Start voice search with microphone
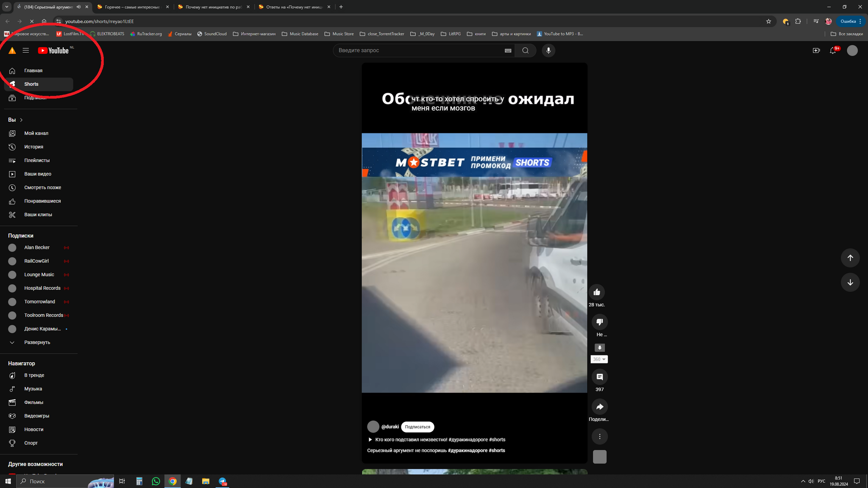 [548, 50]
